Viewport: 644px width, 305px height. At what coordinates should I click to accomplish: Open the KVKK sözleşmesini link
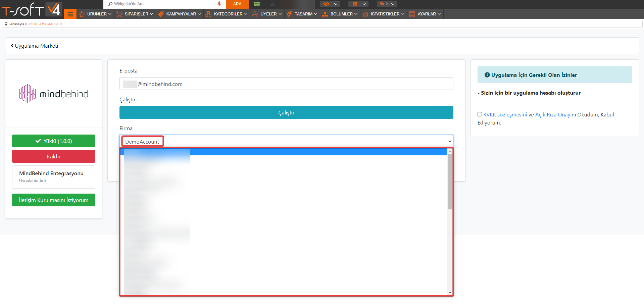(505, 114)
